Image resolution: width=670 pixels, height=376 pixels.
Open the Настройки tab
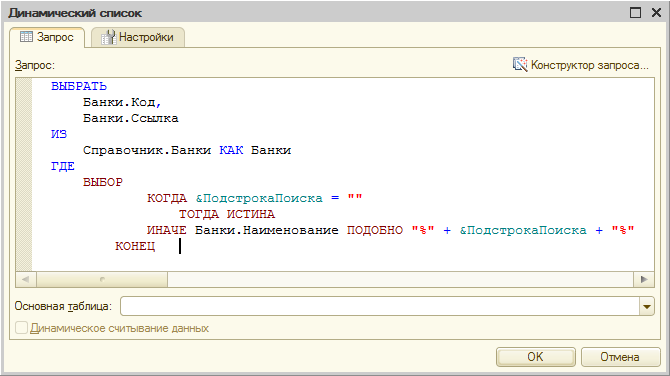138,37
